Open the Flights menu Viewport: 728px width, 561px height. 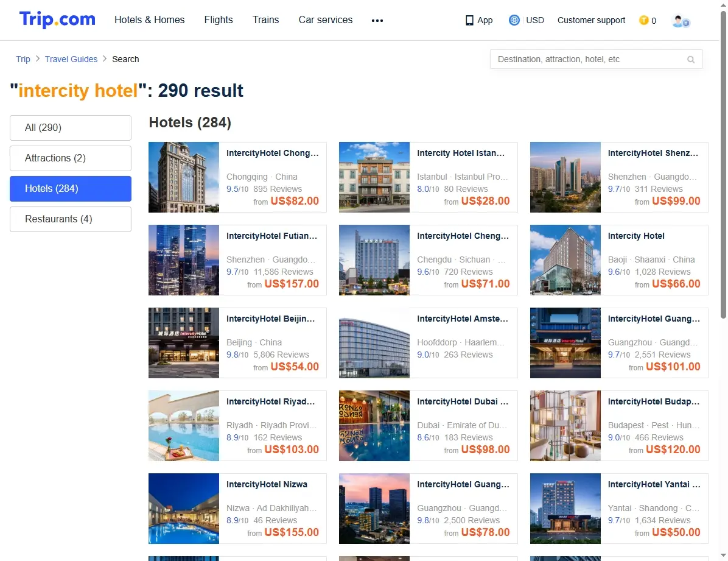218,20
